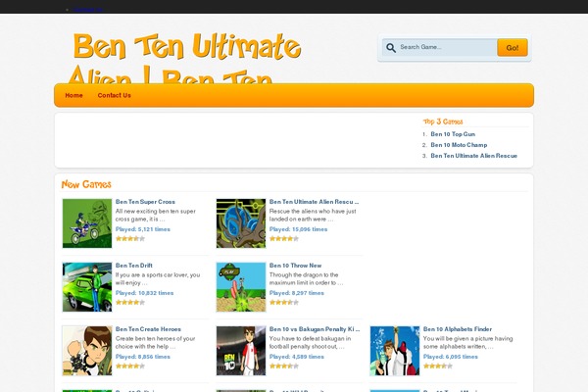Open Ben 10 Throw New title link
588x392 pixels.
(x=295, y=266)
